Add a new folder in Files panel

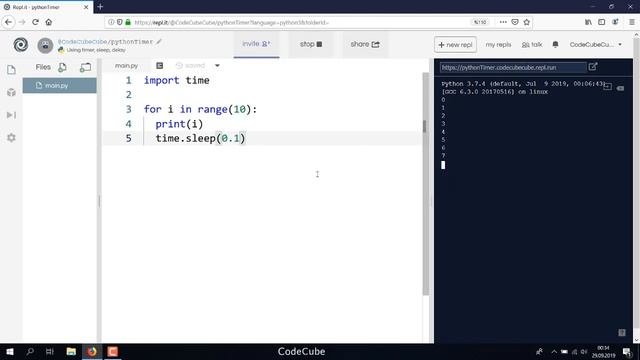(85, 67)
